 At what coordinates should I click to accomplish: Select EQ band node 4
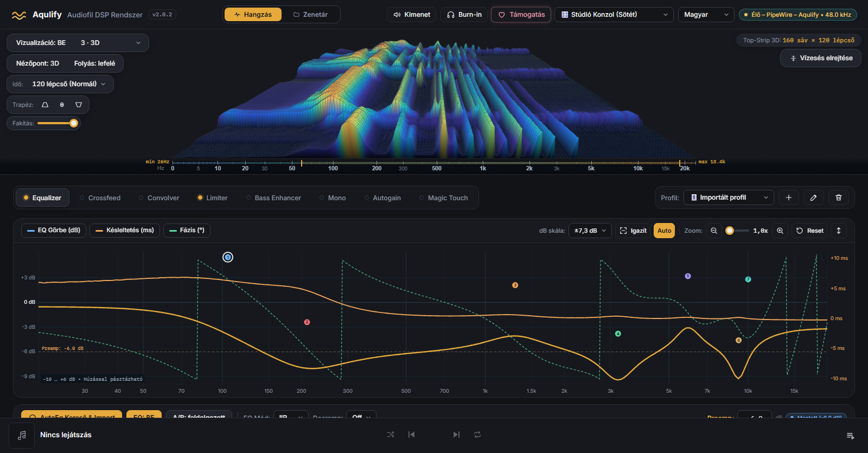(618, 334)
